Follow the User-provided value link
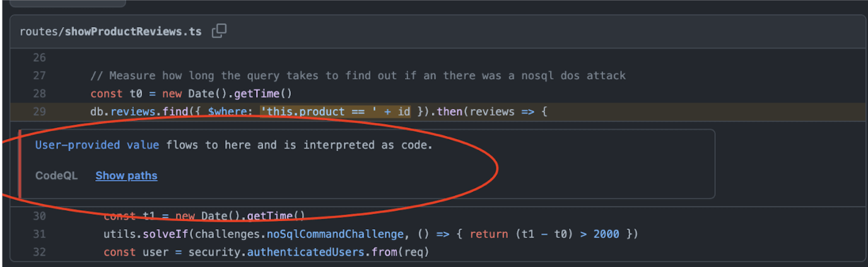The image size is (868, 267). coord(97,145)
